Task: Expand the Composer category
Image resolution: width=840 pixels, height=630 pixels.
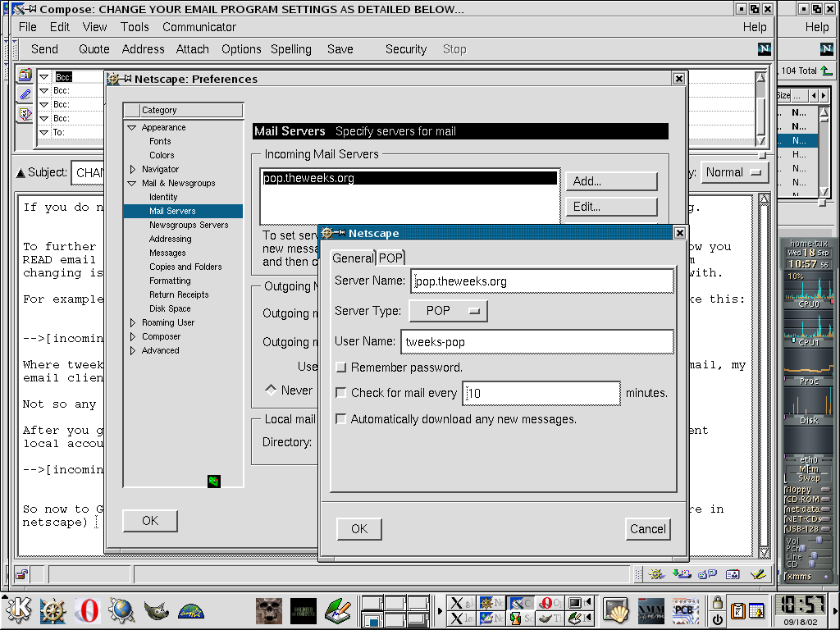Action: 132,336
